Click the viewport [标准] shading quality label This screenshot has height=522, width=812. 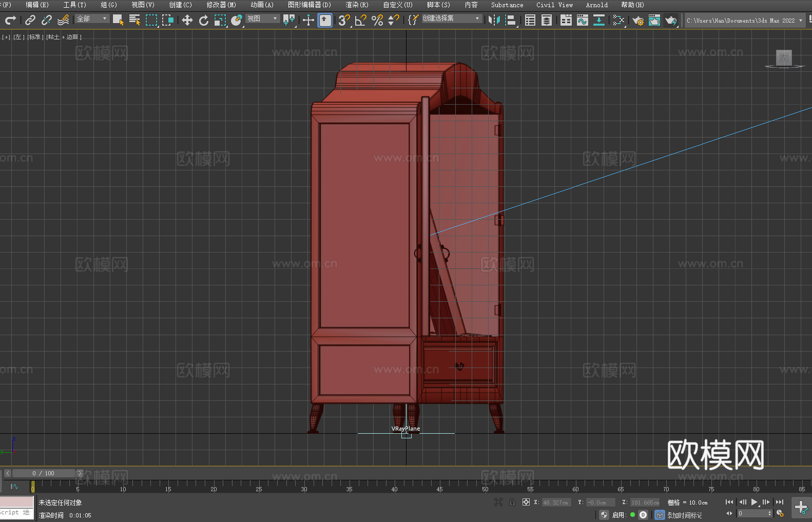pyautogui.click(x=35, y=37)
